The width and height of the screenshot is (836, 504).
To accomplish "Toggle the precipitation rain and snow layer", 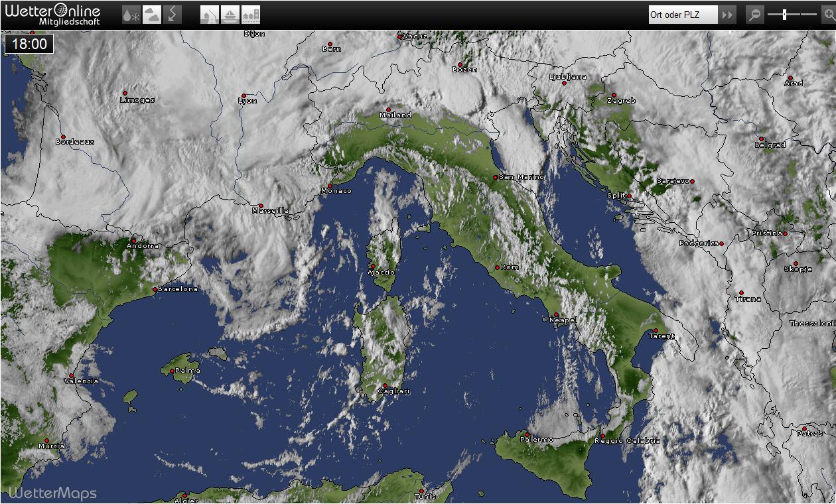I will point(131,15).
